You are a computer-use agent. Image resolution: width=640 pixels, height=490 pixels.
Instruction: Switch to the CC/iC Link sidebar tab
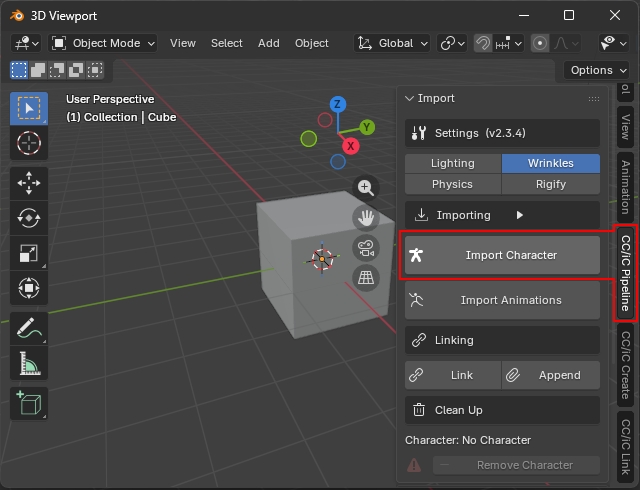tap(625, 447)
